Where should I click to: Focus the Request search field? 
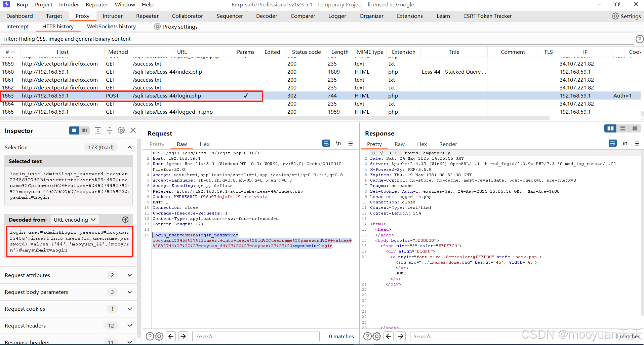click(256, 336)
